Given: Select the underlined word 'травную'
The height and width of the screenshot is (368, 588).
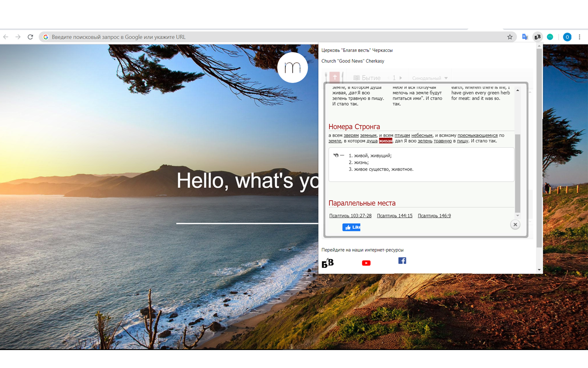Looking at the screenshot, I should (x=443, y=141).
